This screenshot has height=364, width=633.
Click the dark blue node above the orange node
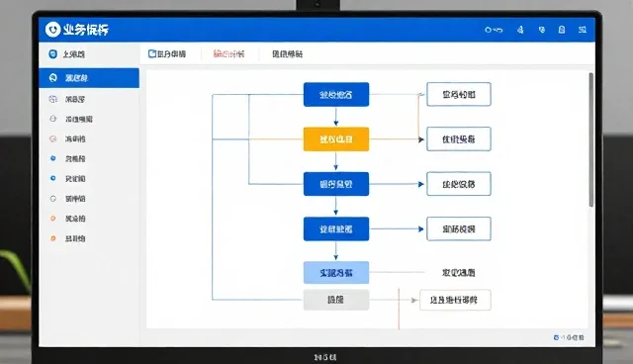(336, 94)
